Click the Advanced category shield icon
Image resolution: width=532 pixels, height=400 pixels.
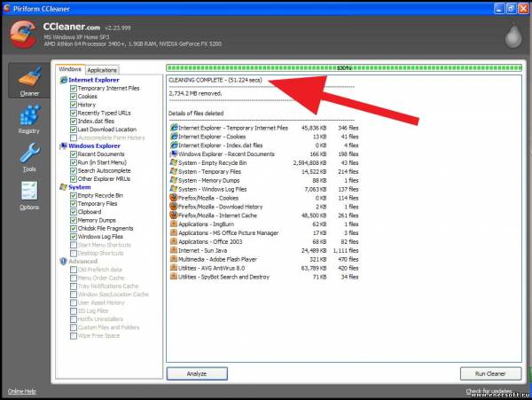coord(64,262)
